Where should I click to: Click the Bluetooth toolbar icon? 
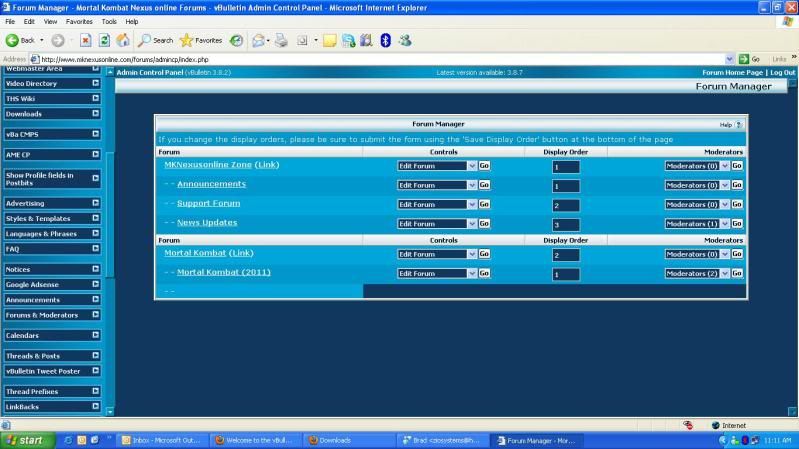pyautogui.click(x=386, y=40)
